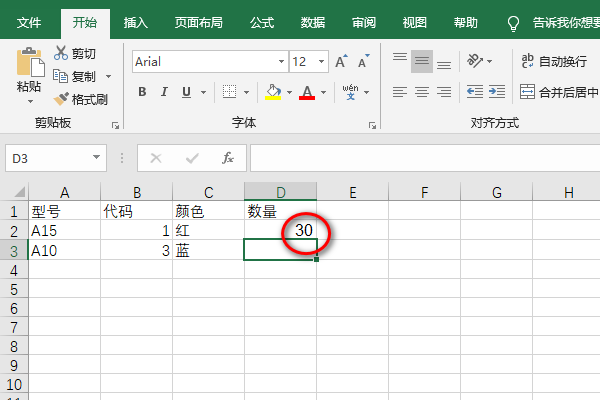Click the Paste clipboard icon

coord(30,62)
